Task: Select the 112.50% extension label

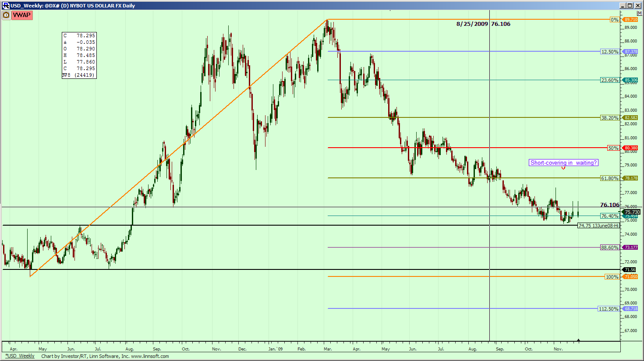Action: [609, 309]
